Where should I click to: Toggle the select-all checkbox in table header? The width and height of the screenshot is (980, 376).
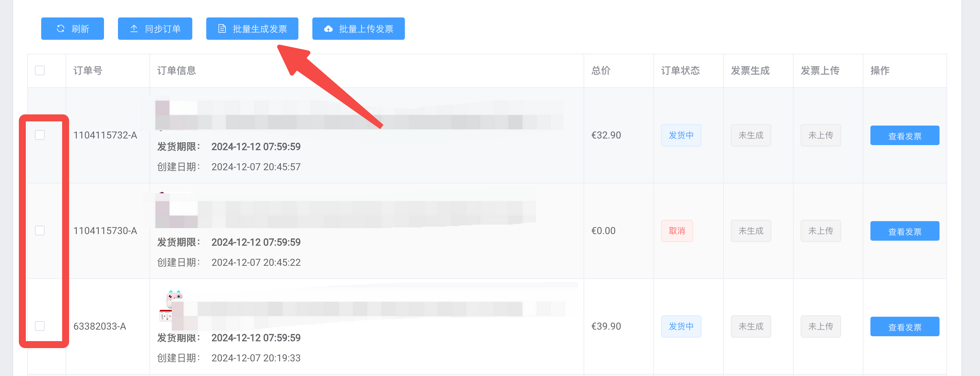(40, 70)
